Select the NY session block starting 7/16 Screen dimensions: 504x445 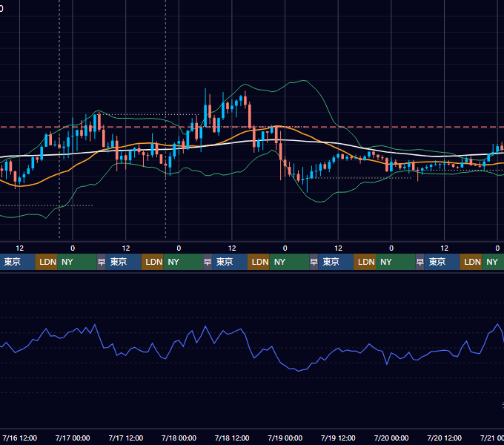coord(77,262)
